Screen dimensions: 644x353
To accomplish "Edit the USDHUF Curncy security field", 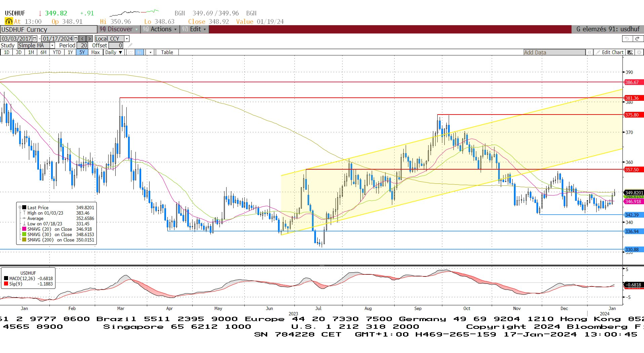I will [x=48, y=30].
